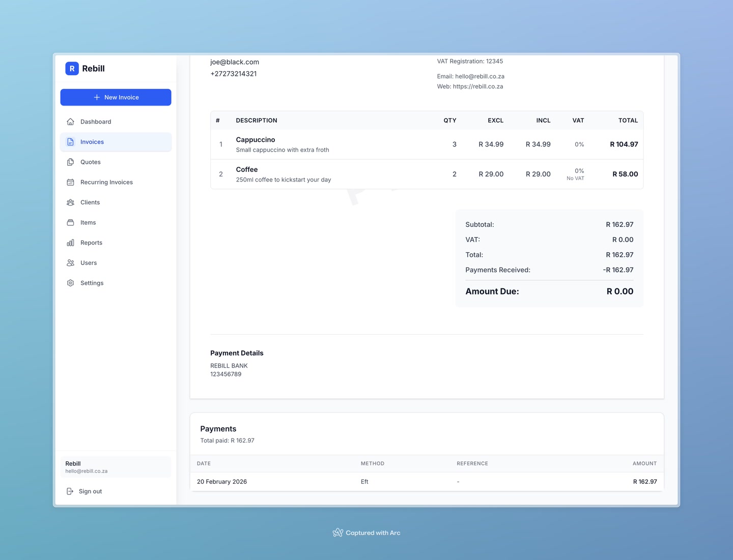Select the Users icon in the sidebar

point(70,262)
